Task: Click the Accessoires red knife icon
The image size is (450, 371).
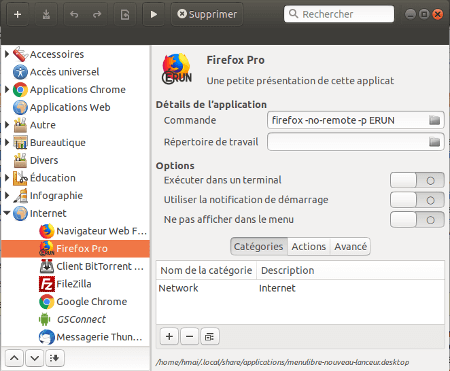Action: click(20, 54)
